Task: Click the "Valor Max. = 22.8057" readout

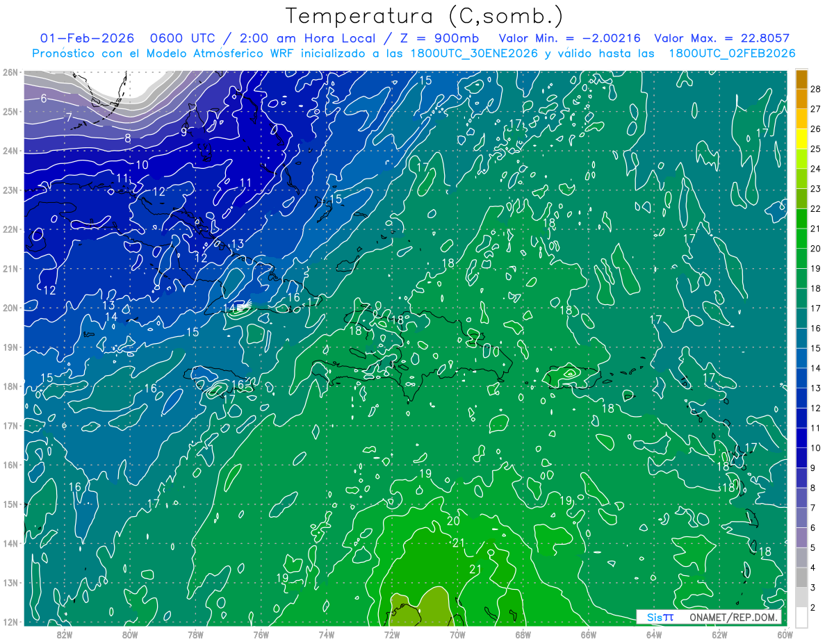Action: coord(722,38)
